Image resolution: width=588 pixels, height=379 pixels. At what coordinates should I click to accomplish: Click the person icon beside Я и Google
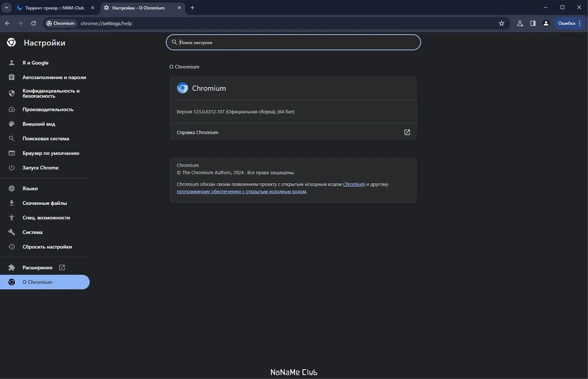coord(12,63)
